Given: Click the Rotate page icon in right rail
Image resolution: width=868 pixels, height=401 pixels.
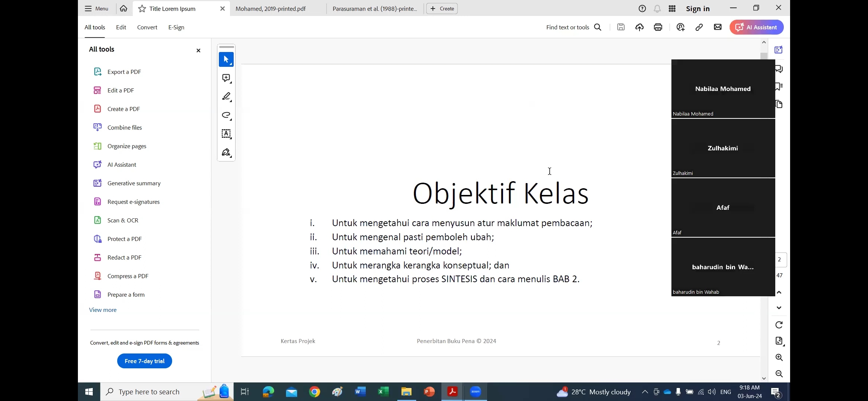Looking at the screenshot, I should pos(779,325).
